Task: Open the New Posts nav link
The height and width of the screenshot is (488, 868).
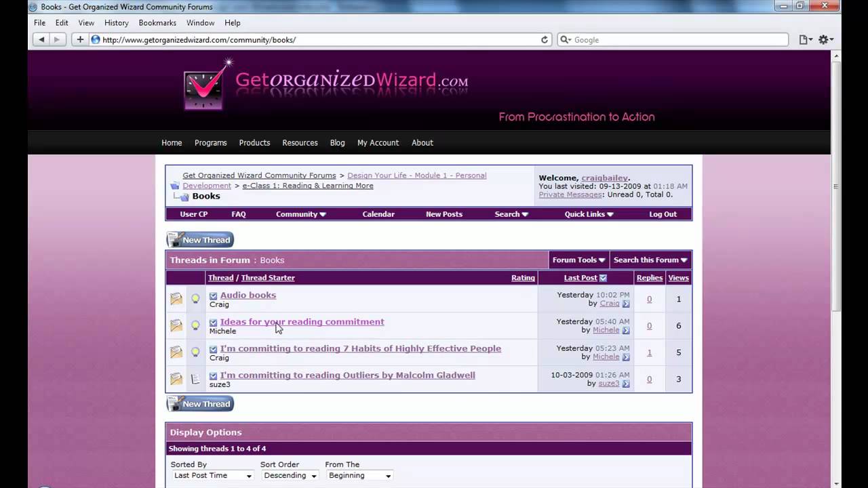Action: 444,214
